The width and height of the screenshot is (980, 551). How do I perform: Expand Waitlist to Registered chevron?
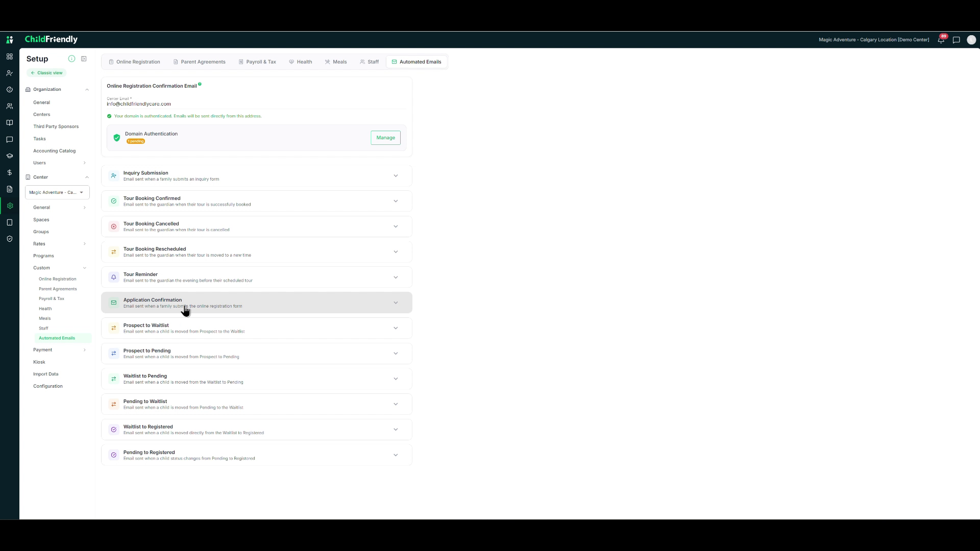tap(396, 430)
